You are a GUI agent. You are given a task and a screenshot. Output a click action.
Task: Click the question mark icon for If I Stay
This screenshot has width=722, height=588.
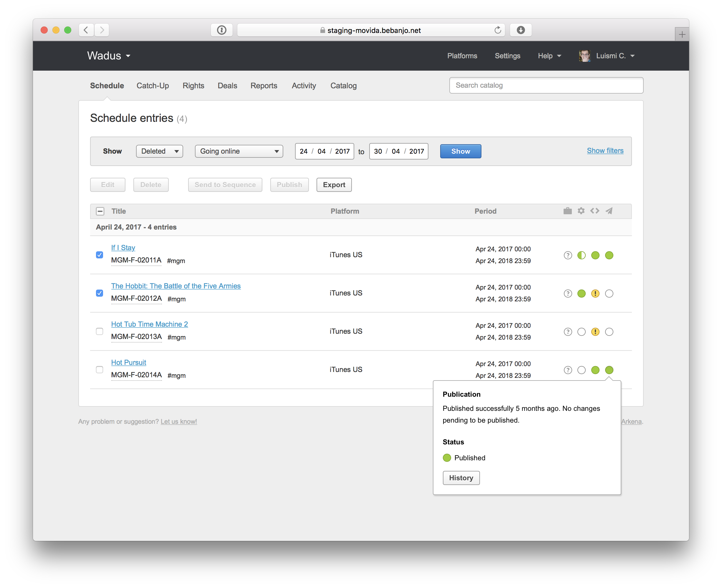pos(568,255)
